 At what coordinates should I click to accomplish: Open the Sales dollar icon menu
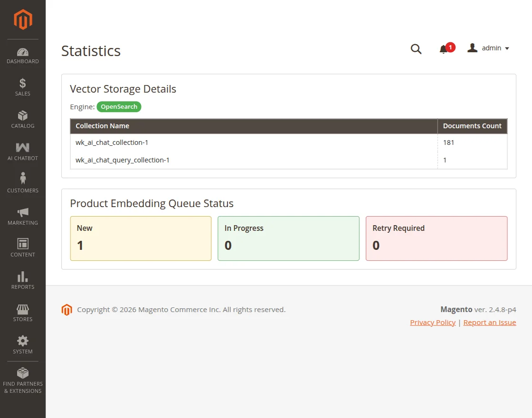23,84
